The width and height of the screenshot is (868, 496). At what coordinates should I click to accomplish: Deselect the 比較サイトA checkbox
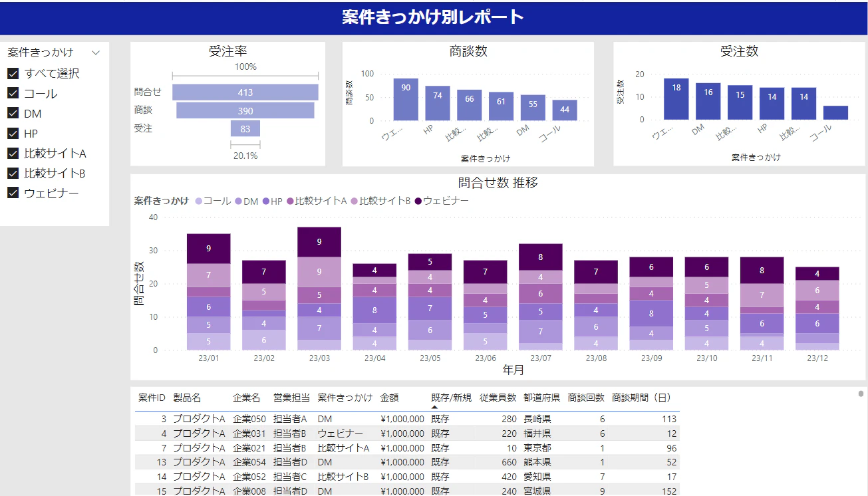click(13, 154)
